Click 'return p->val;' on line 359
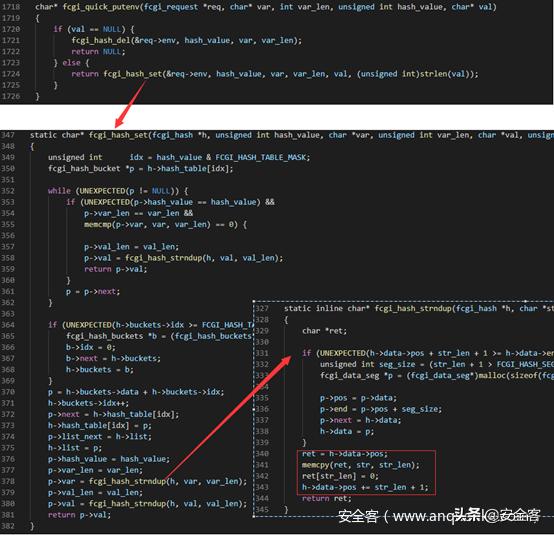 click(x=116, y=269)
